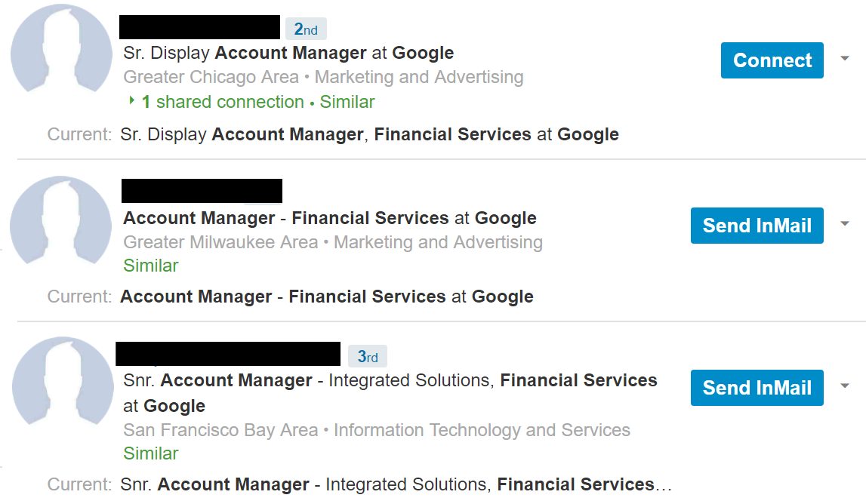Send InMail to the San Francisco Snr. Account Manager

click(757, 388)
